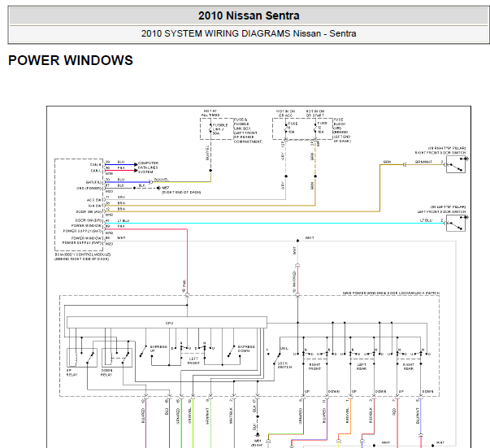Click the M57 ground symbol

click(x=159, y=188)
